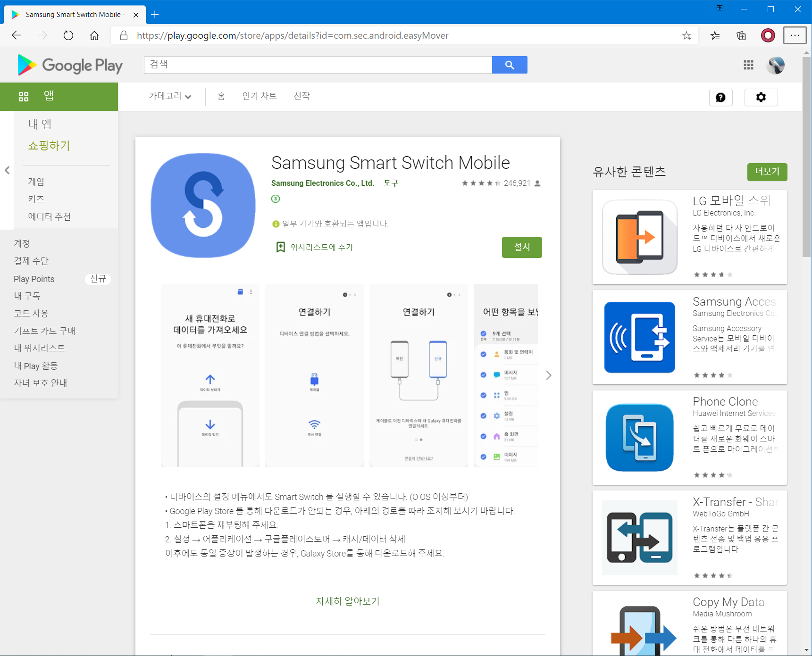This screenshot has width=812, height=656.
Task: Open the favorites list icon
Action: point(715,35)
